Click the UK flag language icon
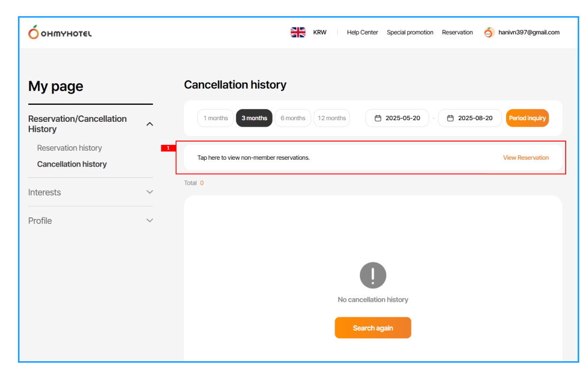The width and height of the screenshot is (588, 375). [298, 33]
